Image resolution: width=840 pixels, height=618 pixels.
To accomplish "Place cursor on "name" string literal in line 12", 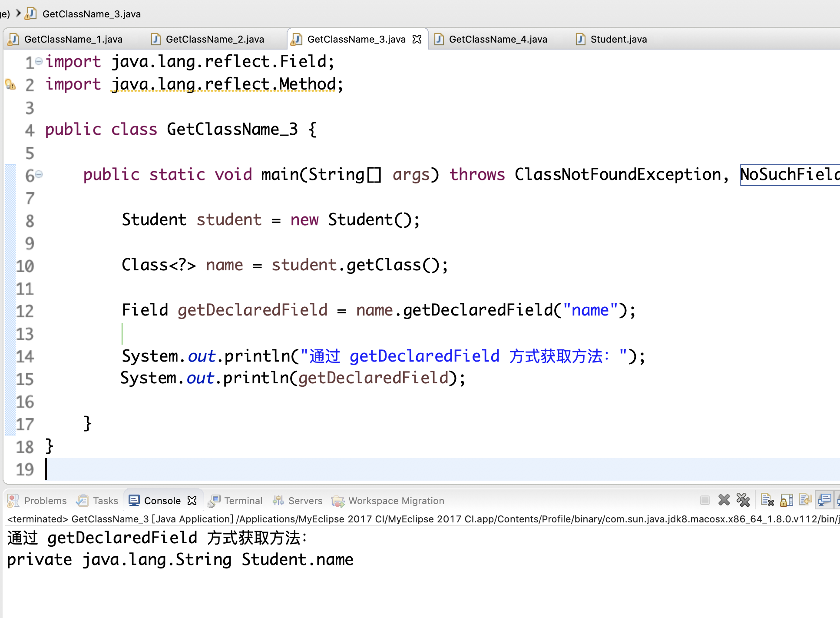I will 590,310.
